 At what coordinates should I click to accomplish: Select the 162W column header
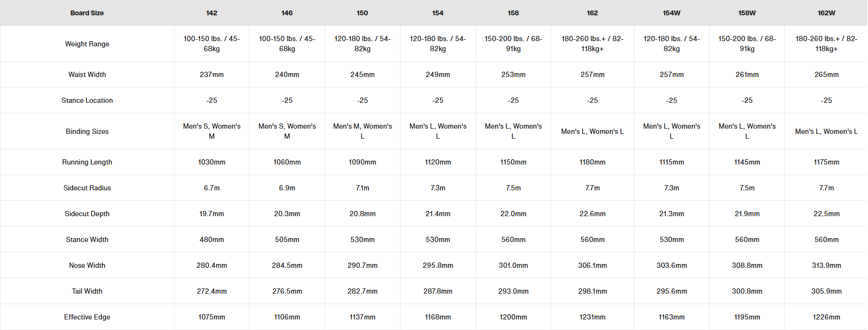[826, 13]
